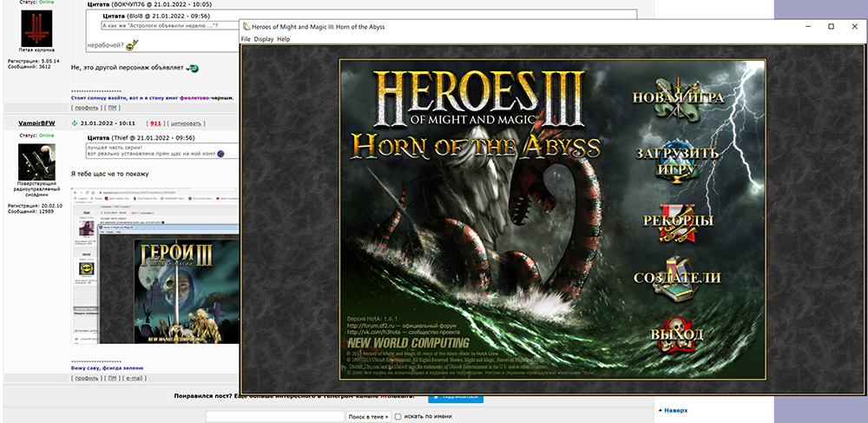Click quote header 'Цитата (Thief @ 21.01.2022 - 09:56)'
The height and width of the screenshot is (423, 868).
click(x=141, y=137)
